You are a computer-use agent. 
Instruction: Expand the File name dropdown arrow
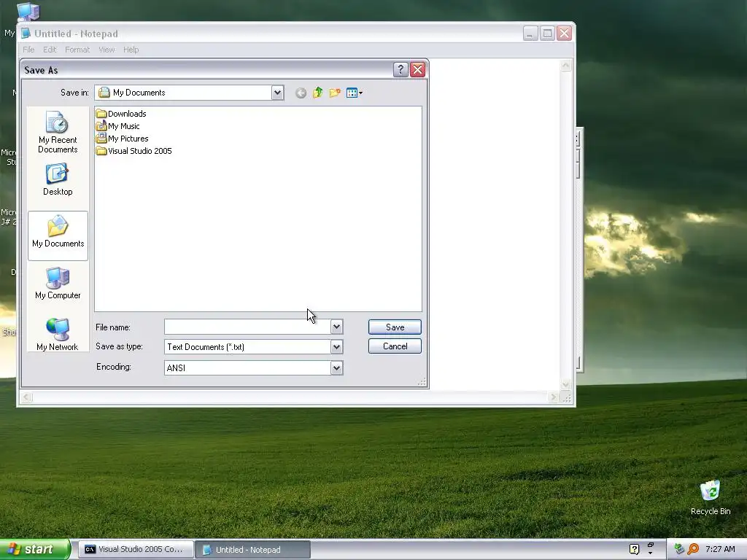pyautogui.click(x=336, y=327)
